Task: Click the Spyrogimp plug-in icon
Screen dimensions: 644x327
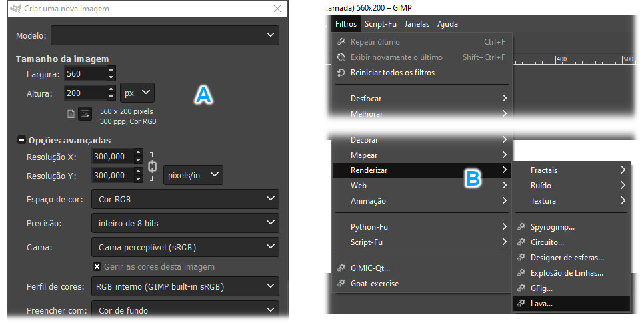Action: tap(521, 227)
